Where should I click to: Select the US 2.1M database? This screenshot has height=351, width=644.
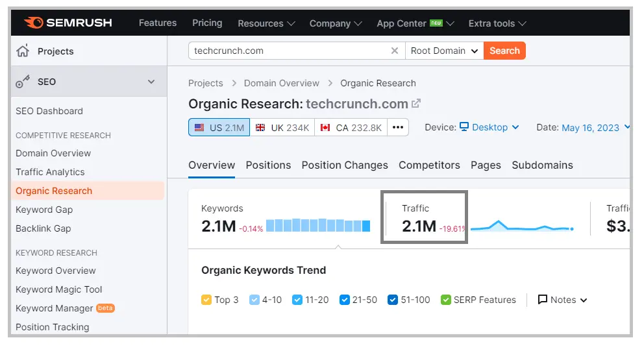[x=219, y=127]
